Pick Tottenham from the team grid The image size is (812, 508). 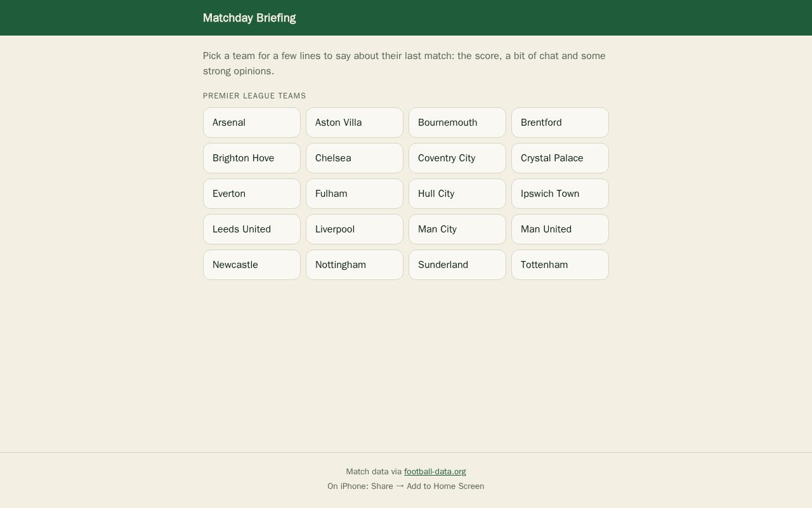560,265
